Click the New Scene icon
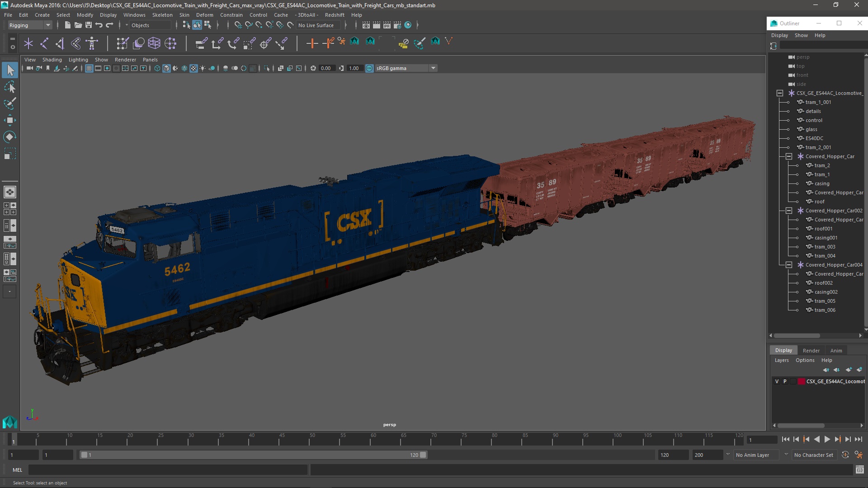The image size is (868, 488). tap(67, 25)
